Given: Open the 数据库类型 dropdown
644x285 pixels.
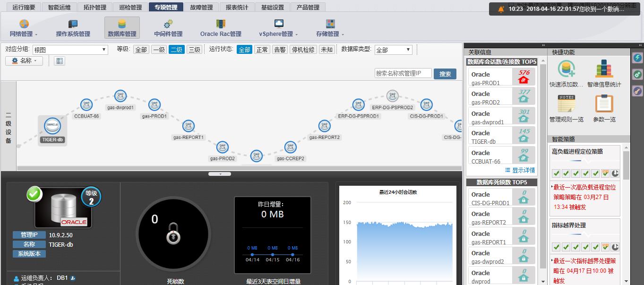Looking at the screenshot, I should (393, 49).
